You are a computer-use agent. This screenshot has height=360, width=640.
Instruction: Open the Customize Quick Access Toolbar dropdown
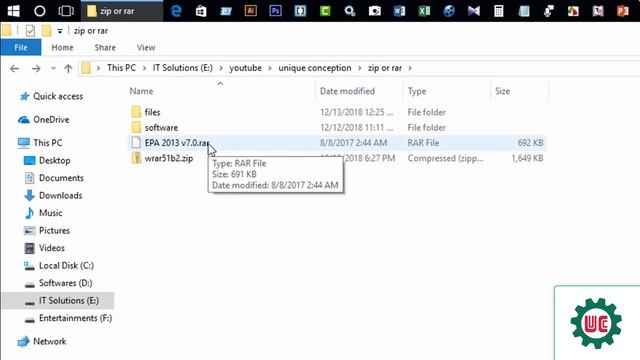tap(60, 31)
